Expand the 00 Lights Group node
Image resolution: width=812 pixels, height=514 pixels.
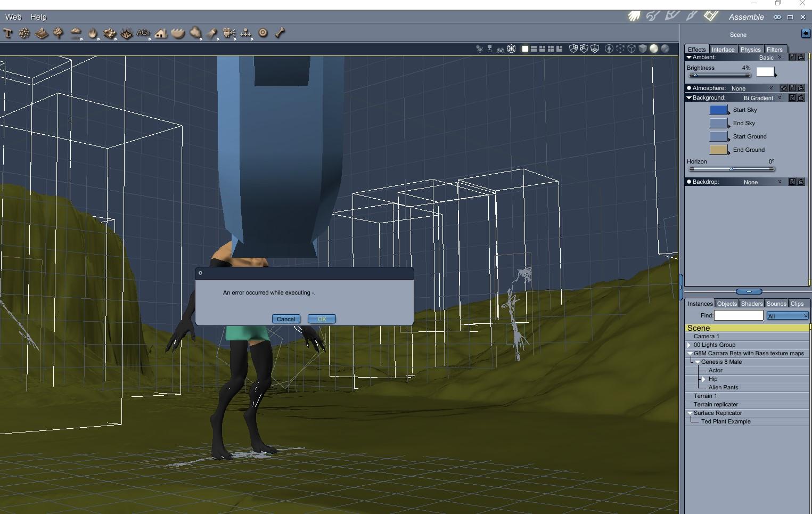click(x=689, y=345)
